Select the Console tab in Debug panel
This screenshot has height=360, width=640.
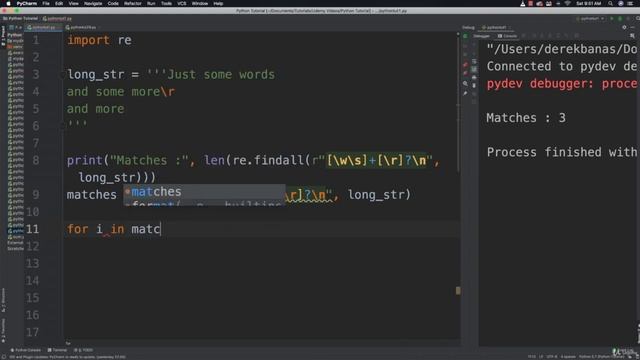pyautogui.click(x=507, y=36)
